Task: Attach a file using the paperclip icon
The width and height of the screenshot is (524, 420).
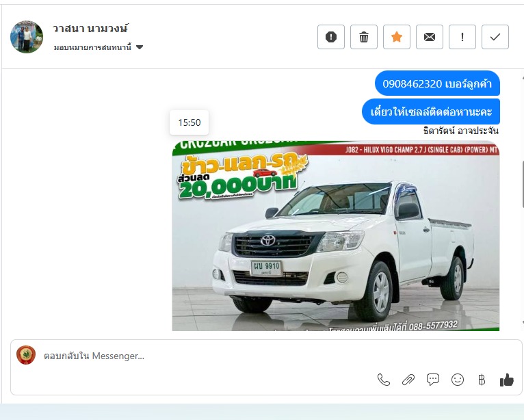Action: pyautogui.click(x=408, y=380)
